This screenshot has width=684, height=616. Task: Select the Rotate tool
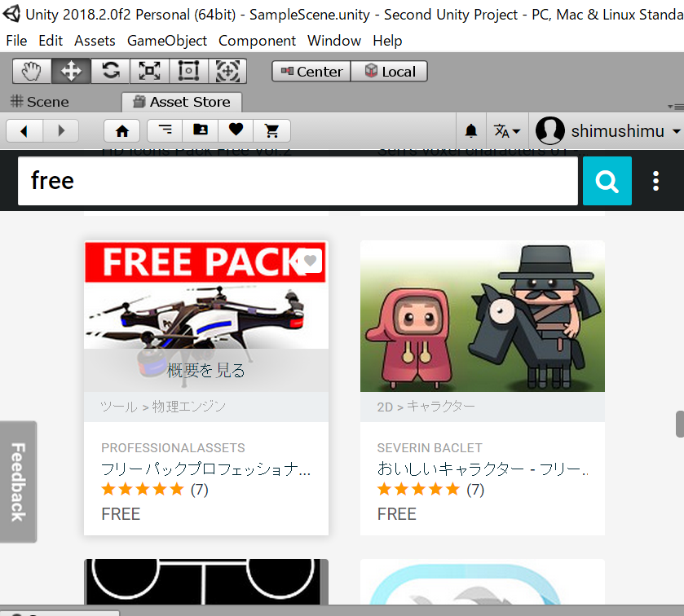pos(110,72)
